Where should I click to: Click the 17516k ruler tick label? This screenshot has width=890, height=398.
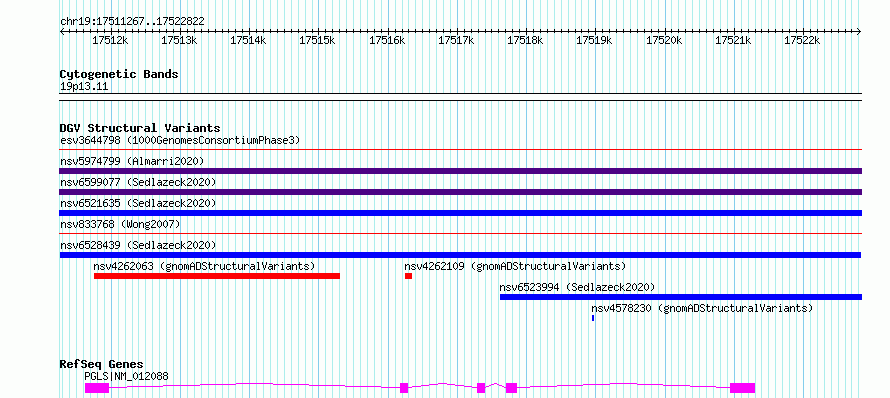pos(387,40)
